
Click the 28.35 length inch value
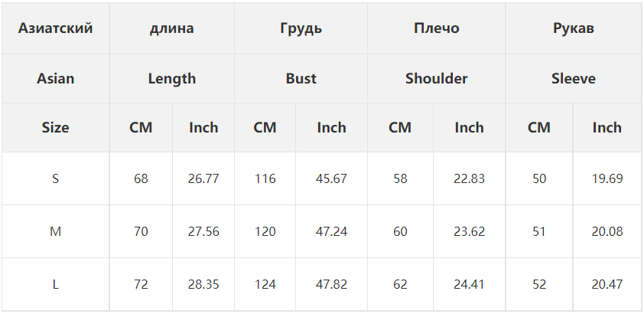[203, 284]
